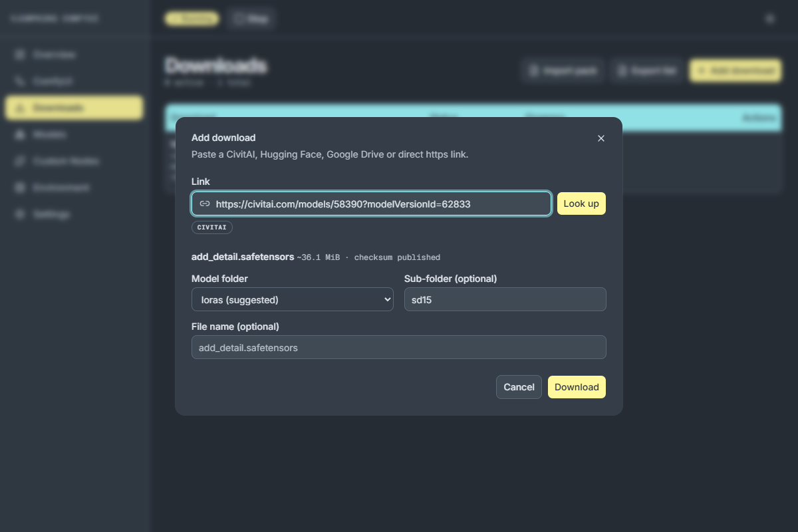Click the 'Link' field label
Screen dimensions: 798x532
(x=201, y=182)
